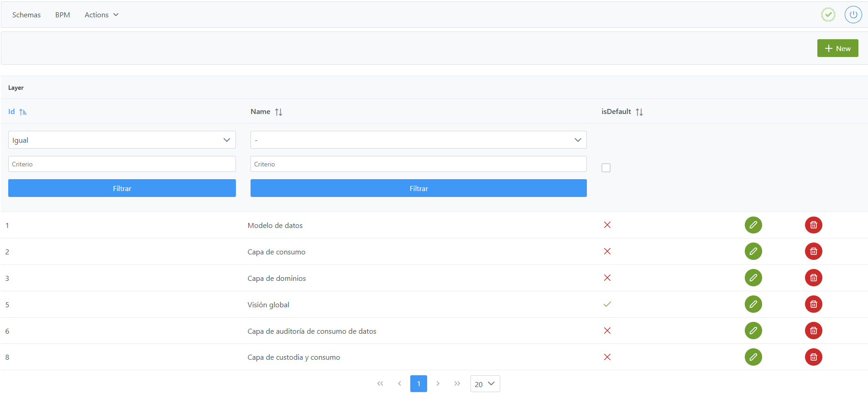Expand the Actions menu
Viewport: 868px width, 393px height.
(x=101, y=15)
